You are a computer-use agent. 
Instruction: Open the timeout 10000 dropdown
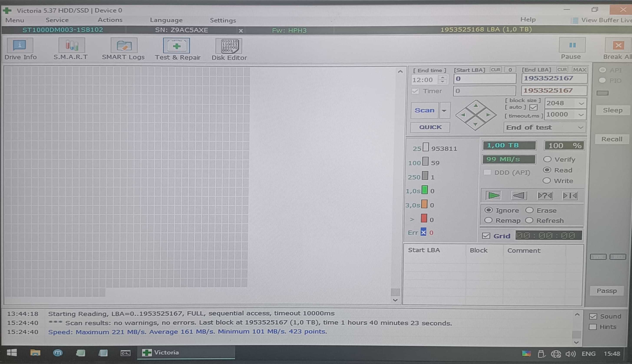[581, 115]
